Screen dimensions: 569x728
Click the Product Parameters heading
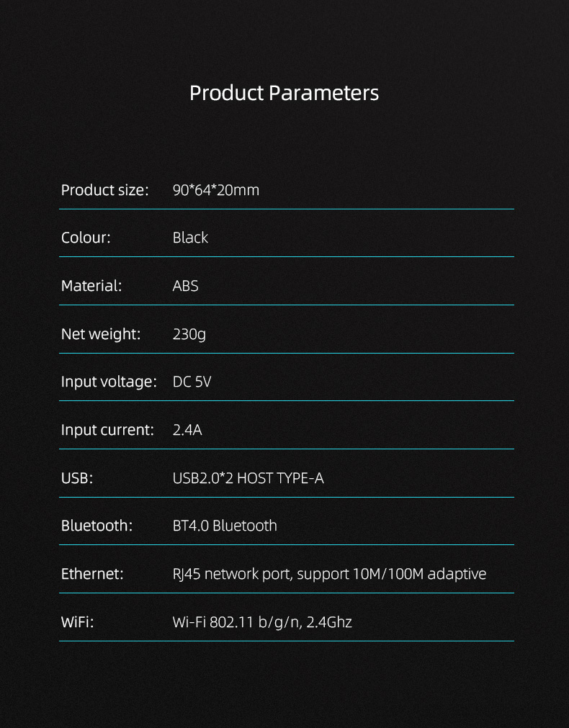(x=284, y=93)
